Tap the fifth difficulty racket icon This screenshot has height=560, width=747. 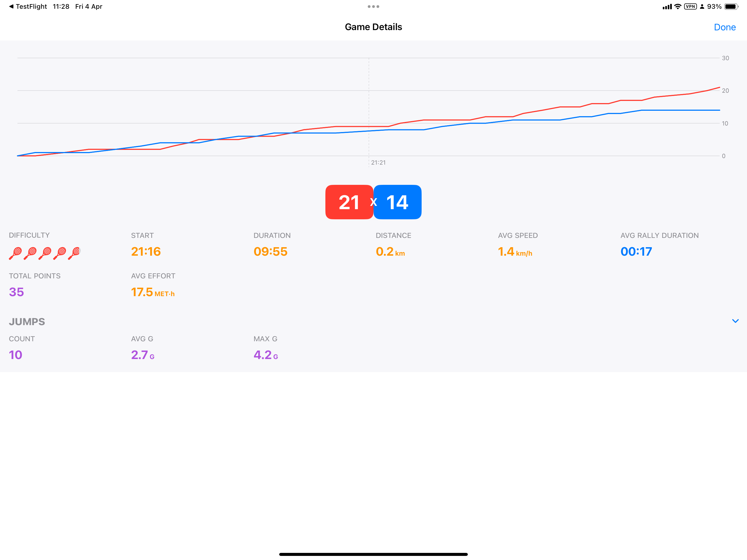coord(74,253)
